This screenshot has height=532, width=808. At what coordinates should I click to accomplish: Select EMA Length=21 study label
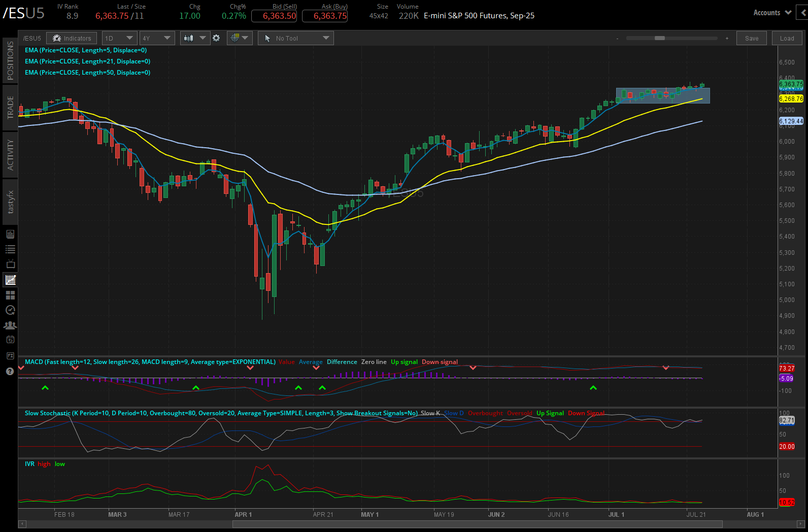point(87,61)
